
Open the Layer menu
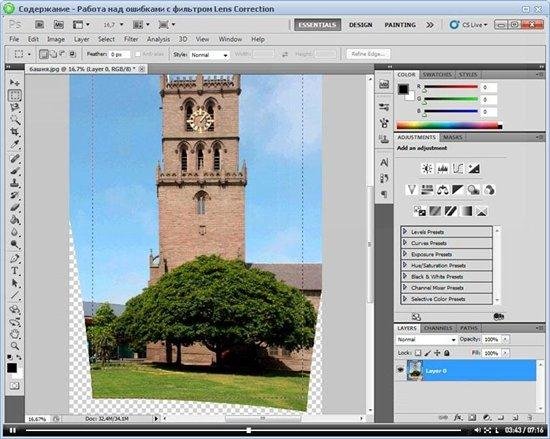81,39
